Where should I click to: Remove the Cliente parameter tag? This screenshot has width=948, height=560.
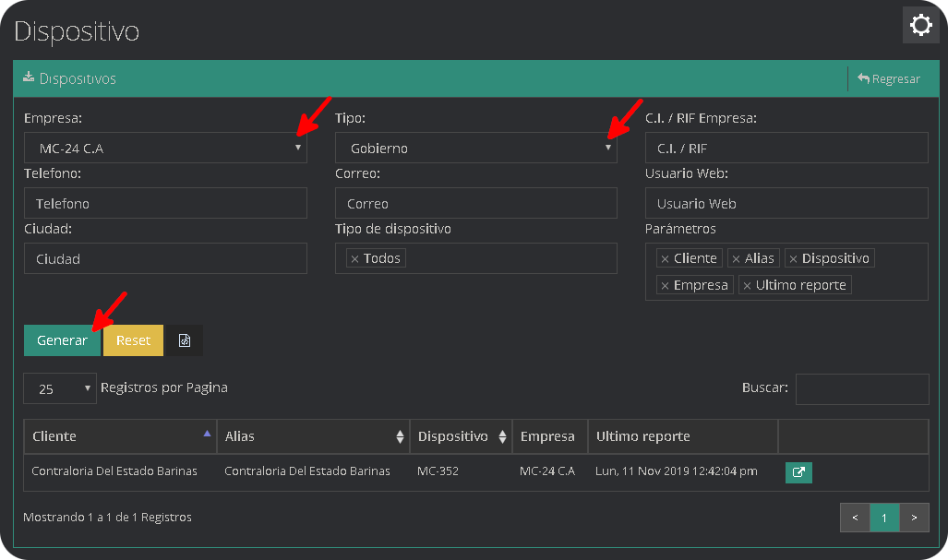(x=665, y=259)
